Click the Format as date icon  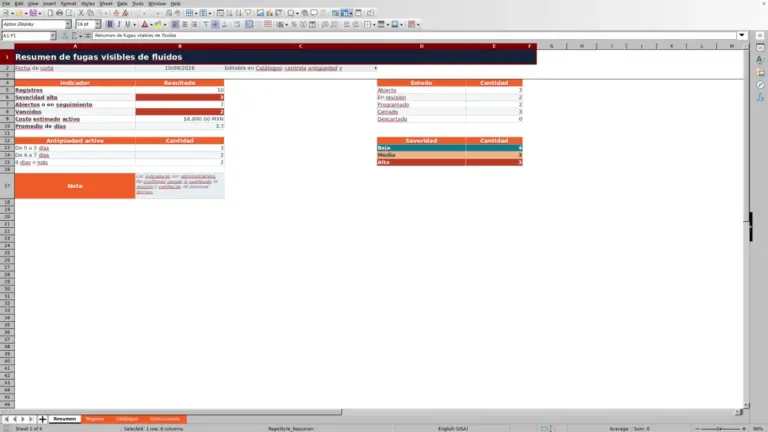point(312,24)
